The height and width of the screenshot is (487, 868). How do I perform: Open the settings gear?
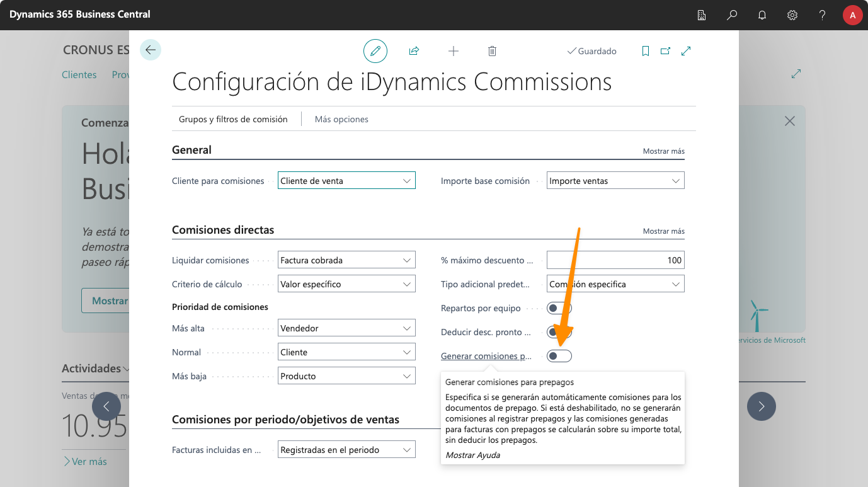(792, 15)
